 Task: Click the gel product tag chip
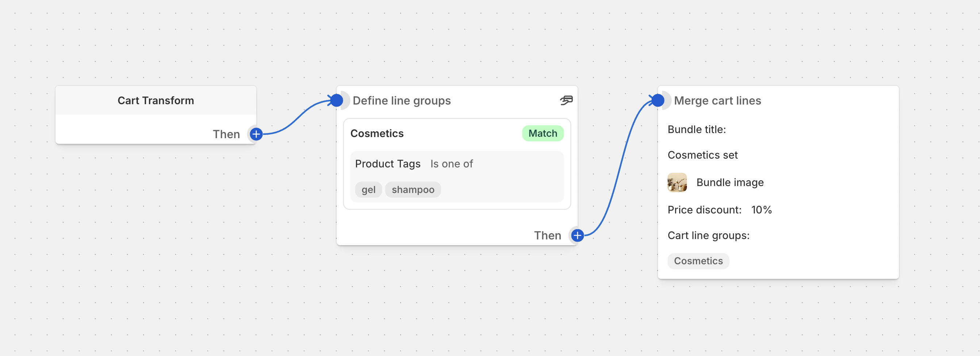(x=368, y=190)
